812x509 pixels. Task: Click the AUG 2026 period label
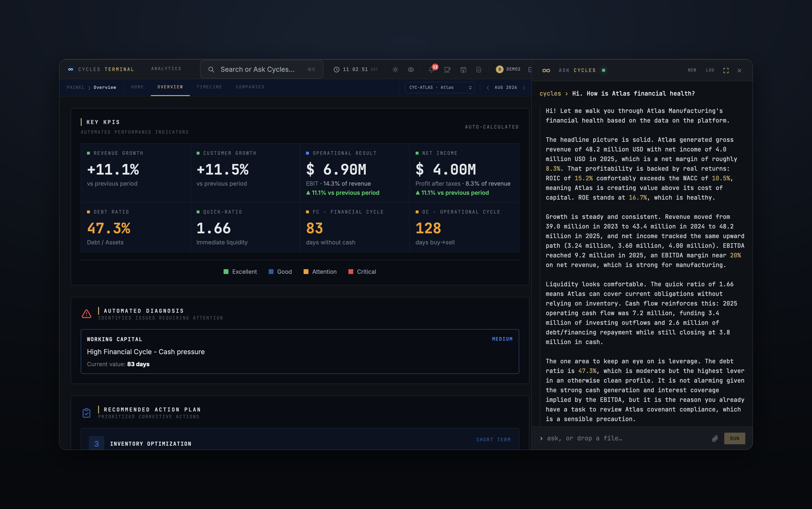click(506, 88)
